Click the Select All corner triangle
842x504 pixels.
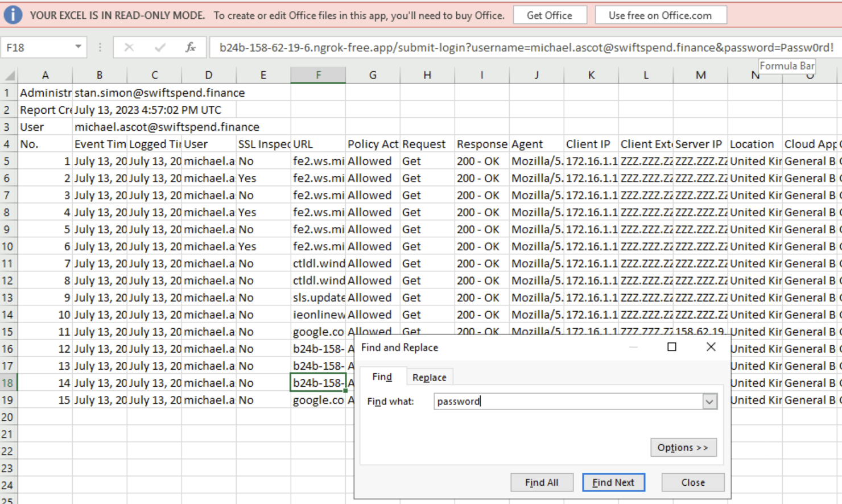pyautogui.click(x=10, y=75)
